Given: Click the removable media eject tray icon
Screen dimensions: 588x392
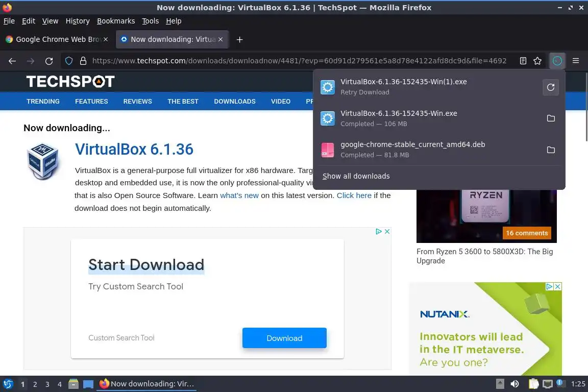Looking at the screenshot, I should (500, 384).
